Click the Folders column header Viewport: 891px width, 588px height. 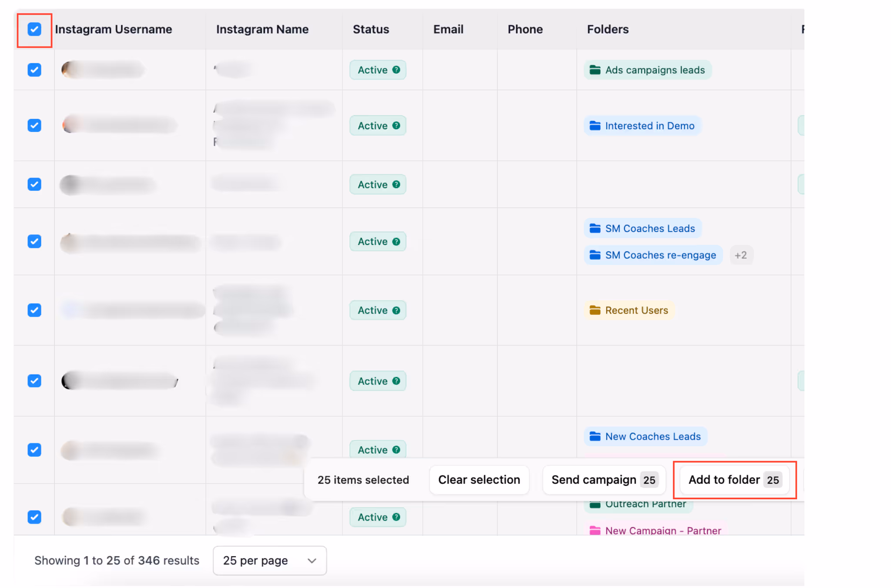(x=607, y=30)
